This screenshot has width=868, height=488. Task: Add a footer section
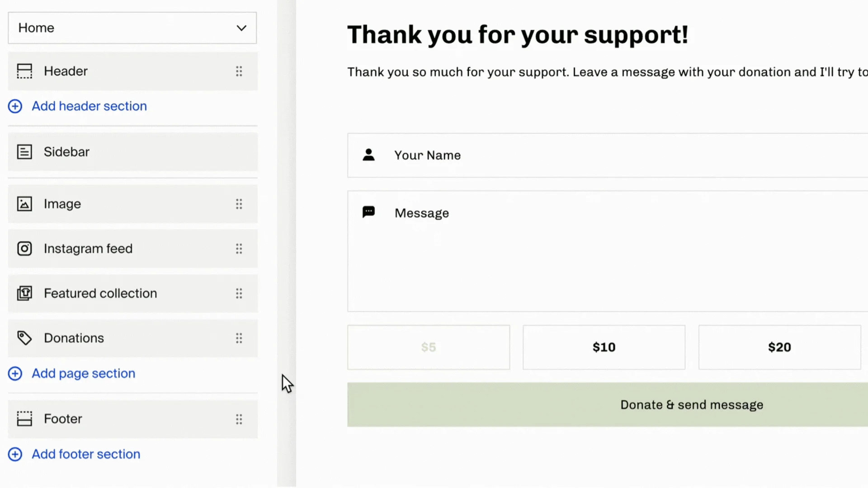coord(85,454)
